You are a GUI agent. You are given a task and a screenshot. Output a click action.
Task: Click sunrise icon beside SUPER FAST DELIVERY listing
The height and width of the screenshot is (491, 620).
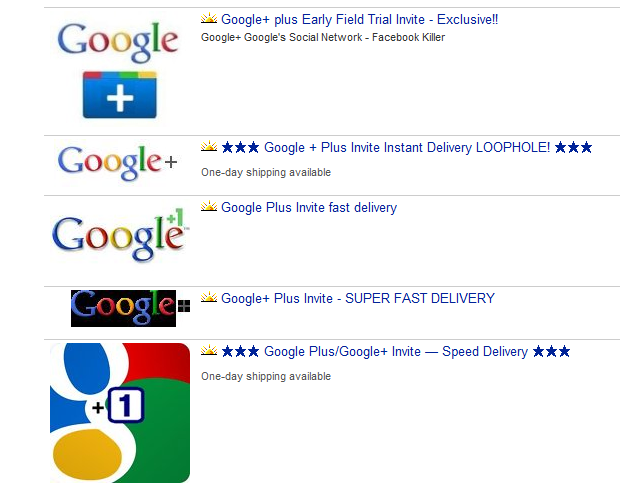point(209,297)
